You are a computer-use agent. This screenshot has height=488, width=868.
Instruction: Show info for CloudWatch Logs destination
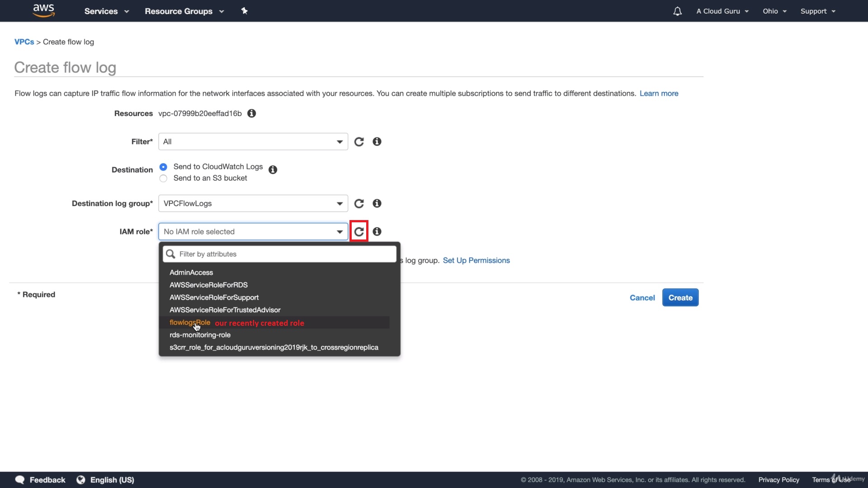tap(273, 170)
